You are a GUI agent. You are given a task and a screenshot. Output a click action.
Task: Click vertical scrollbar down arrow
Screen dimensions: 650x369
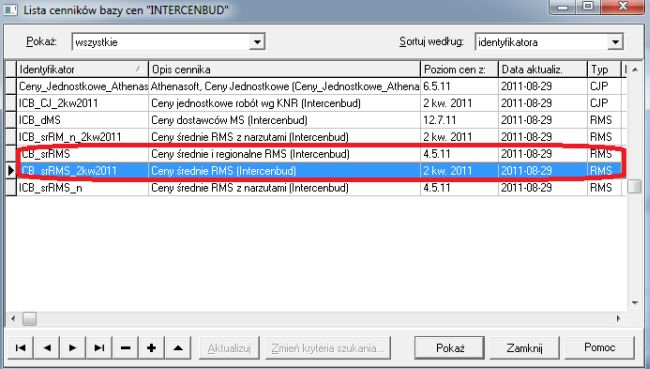635,303
